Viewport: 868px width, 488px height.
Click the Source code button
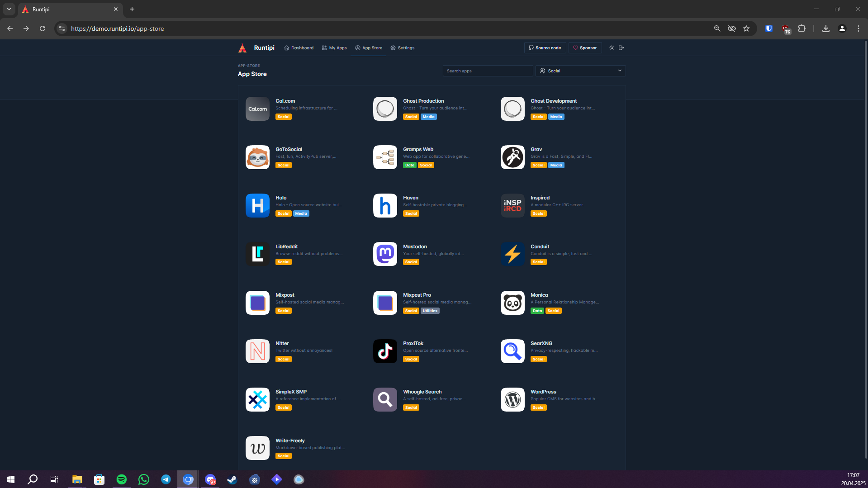tap(545, 47)
